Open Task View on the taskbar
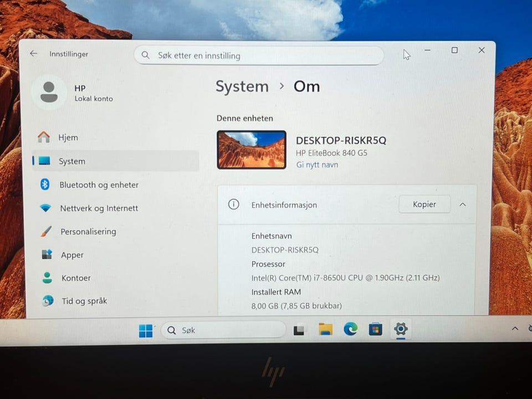Viewport: 532px width, 399px height. pyautogui.click(x=299, y=330)
